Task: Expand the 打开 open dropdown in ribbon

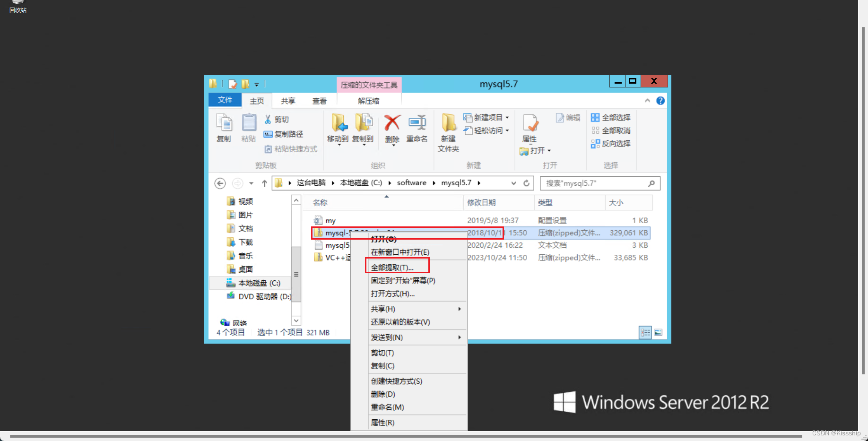Action: [549, 151]
